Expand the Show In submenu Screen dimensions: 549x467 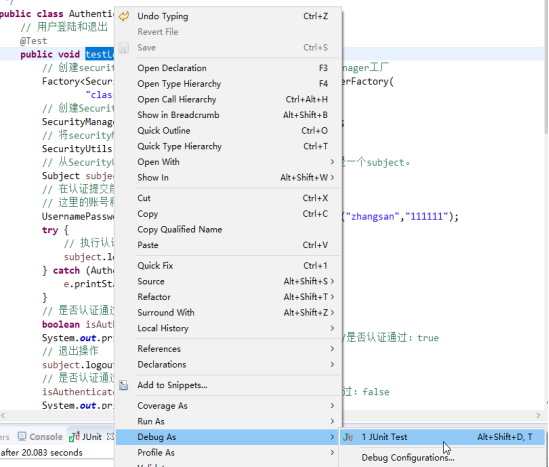click(x=228, y=177)
